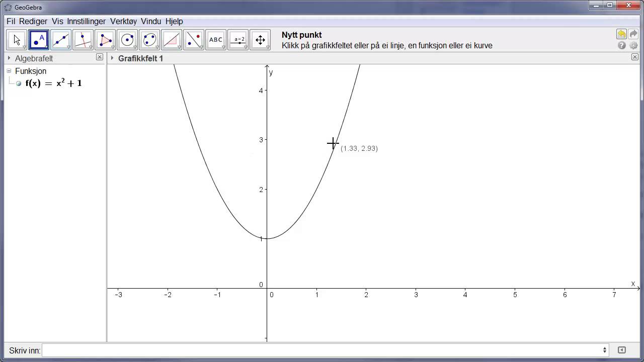The height and width of the screenshot is (362, 644).
Task: Open the input help button beside input bar
Action: point(621,350)
